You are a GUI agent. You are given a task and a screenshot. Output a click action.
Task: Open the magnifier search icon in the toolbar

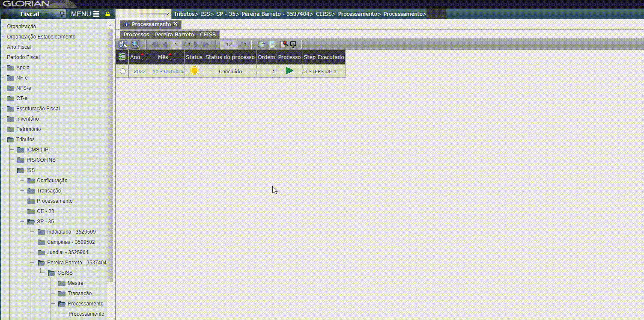(x=135, y=44)
